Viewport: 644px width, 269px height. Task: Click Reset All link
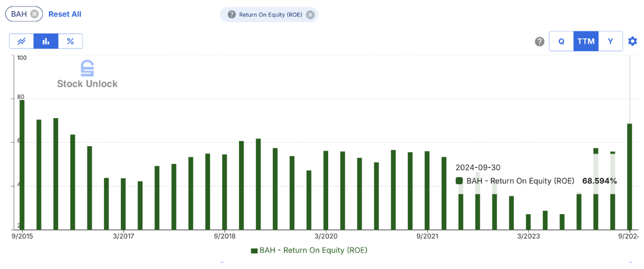(x=65, y=14)
